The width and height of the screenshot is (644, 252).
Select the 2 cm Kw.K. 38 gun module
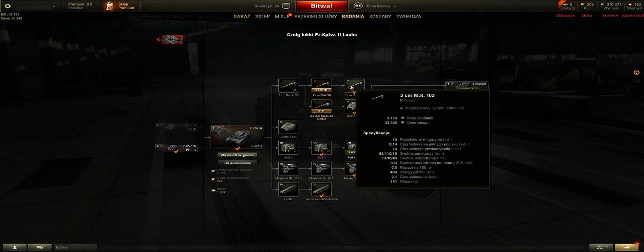(288, 85)
